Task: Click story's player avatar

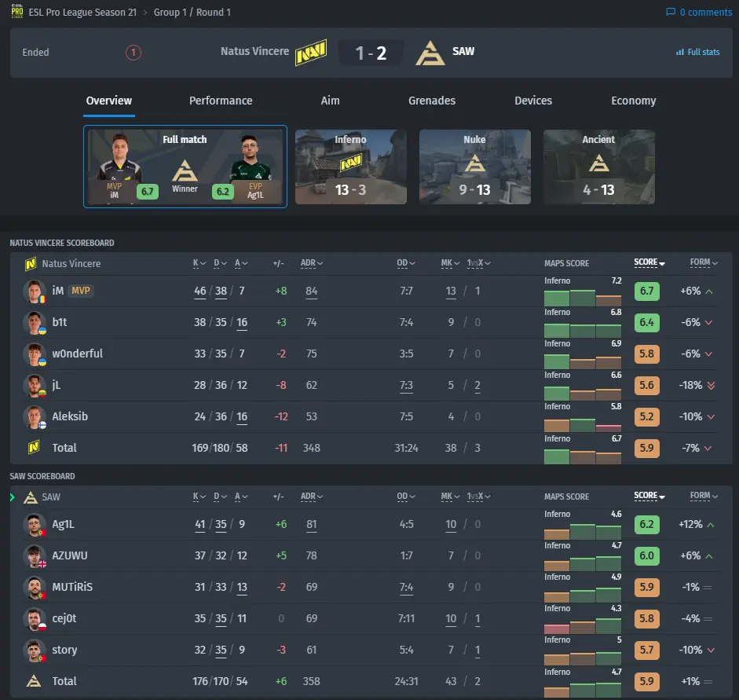Action: click(x=35, y=651)
